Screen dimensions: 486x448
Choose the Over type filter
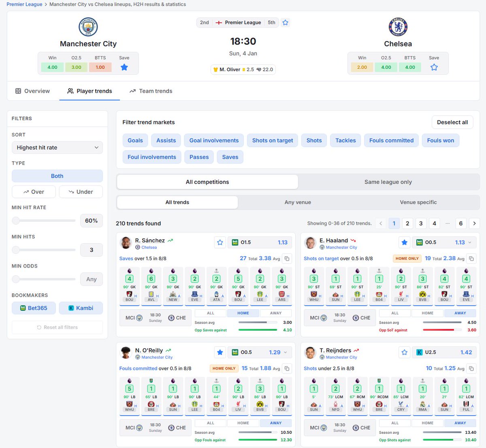[x=34, y=192]
